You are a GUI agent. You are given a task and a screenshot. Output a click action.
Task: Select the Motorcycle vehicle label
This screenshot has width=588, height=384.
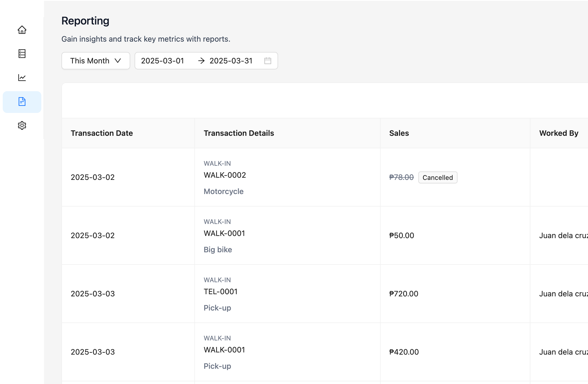coord(224,191)
